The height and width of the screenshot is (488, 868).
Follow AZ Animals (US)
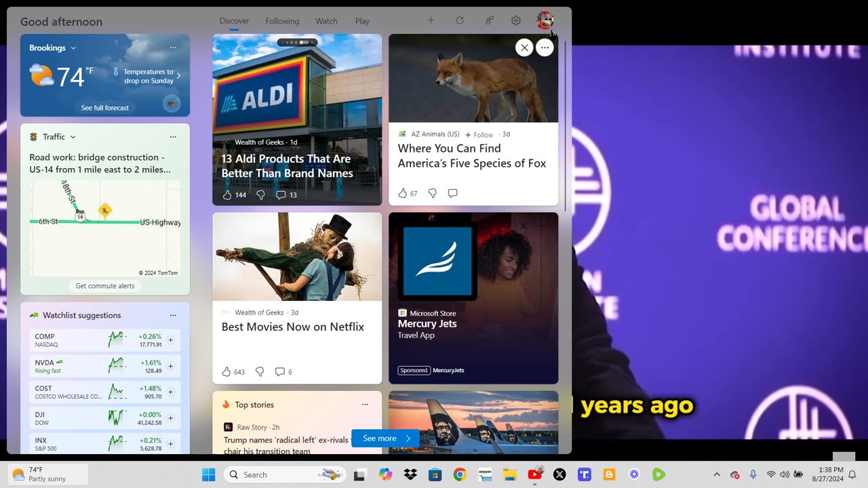coord(479,135)
